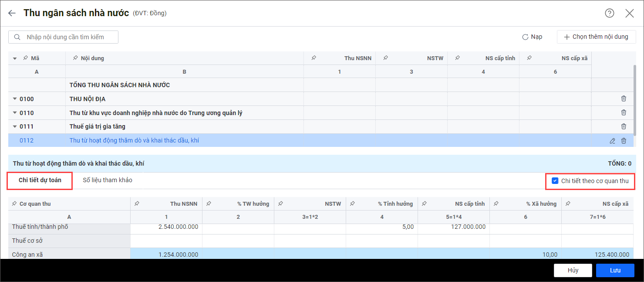Screen dimensions: 644x282
Task: Click trash icon for row 0110
Action: (x=624, y=113)
